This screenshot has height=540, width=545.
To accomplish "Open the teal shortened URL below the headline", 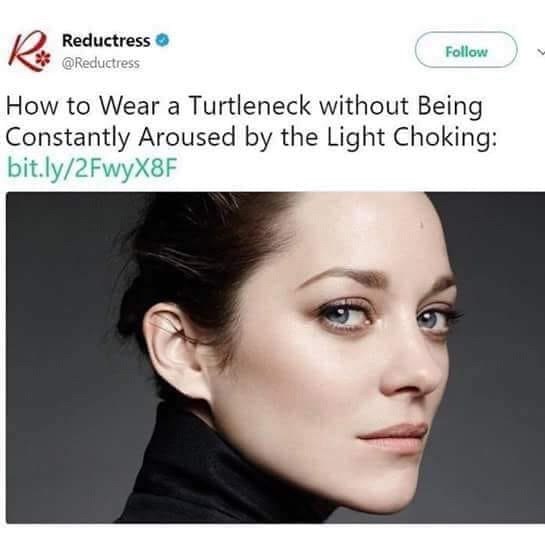I will 92,168.
